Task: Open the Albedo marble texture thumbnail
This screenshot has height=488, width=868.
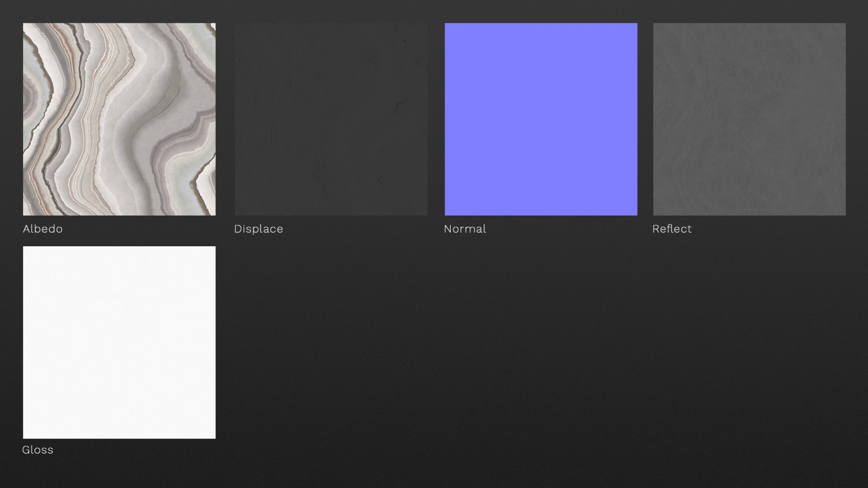Action: click(119, 119)
